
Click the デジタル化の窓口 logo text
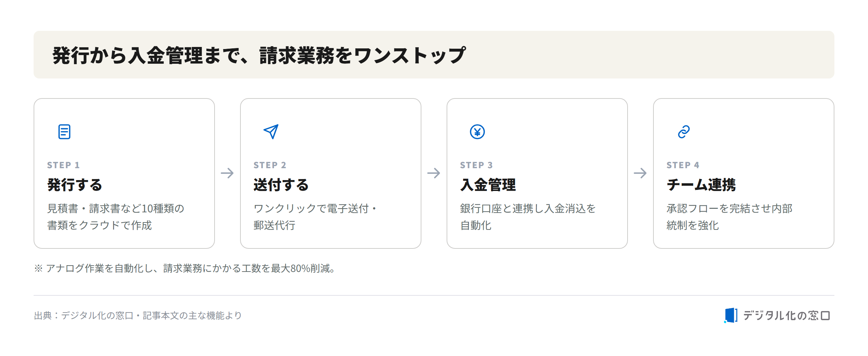pyautogui.click(x=786, y=315)
